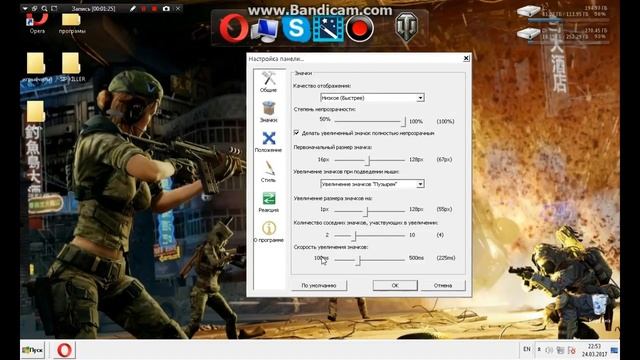Click the upper disk drive gadget icon

click(x=529, y=11)
